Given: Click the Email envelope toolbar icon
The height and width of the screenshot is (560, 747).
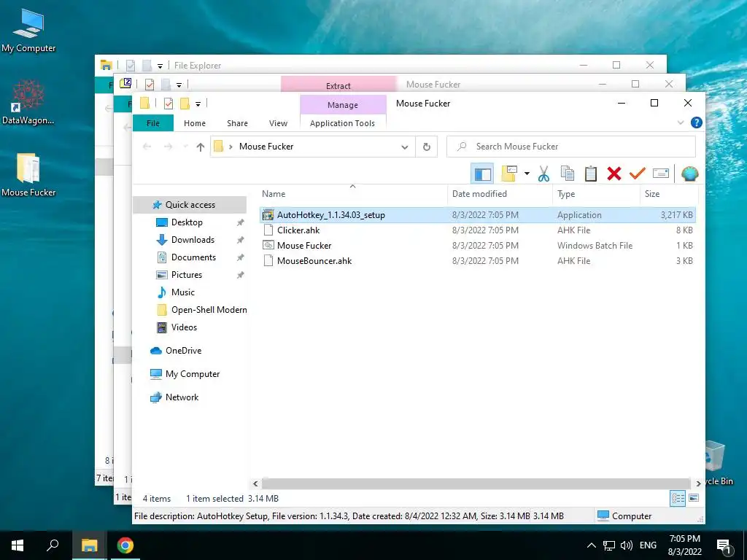Looking at the screenshot, I should tap(661, 174).
